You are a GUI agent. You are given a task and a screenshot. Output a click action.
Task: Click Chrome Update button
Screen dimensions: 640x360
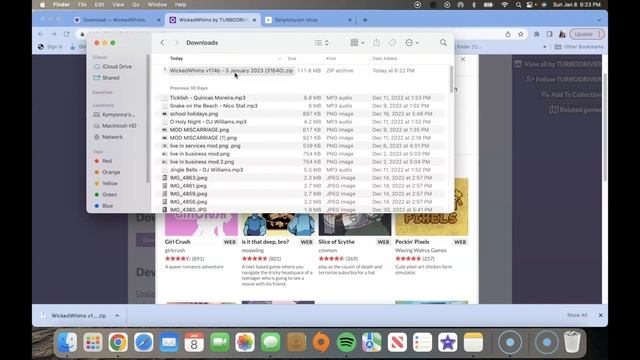(587, 34)
